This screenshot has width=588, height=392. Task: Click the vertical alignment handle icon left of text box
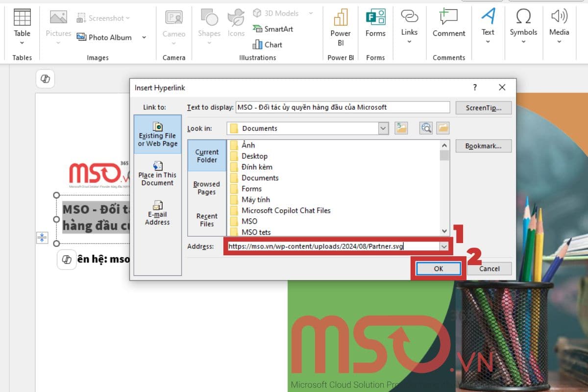tap(42, 238)
